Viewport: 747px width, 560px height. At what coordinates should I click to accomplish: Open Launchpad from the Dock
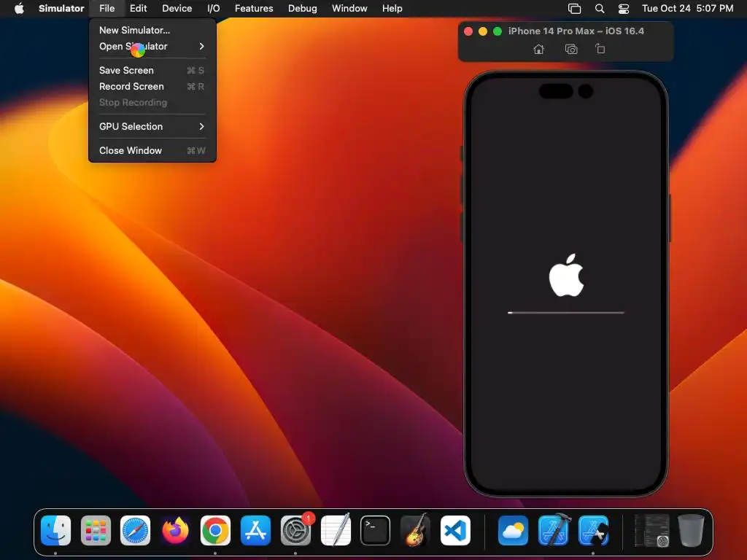(96, 530)
